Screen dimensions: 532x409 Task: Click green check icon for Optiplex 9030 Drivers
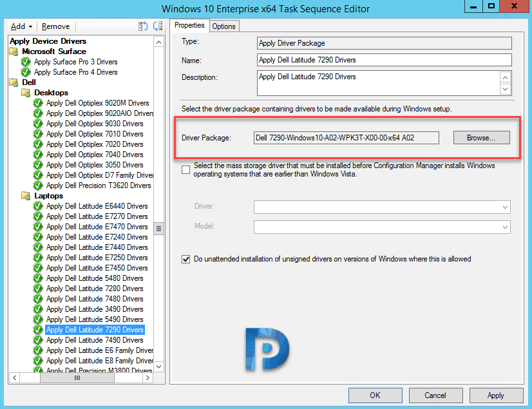[38, 124]
